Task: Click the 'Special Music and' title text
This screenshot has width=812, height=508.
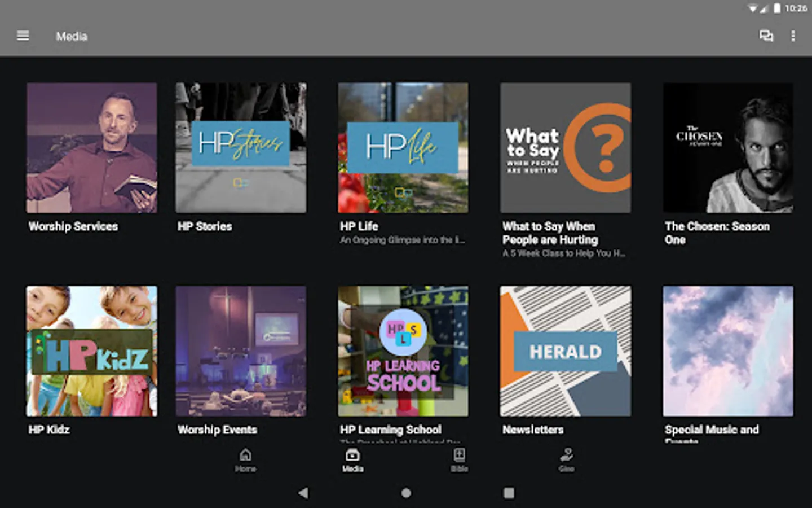Action: coord(712,430)
